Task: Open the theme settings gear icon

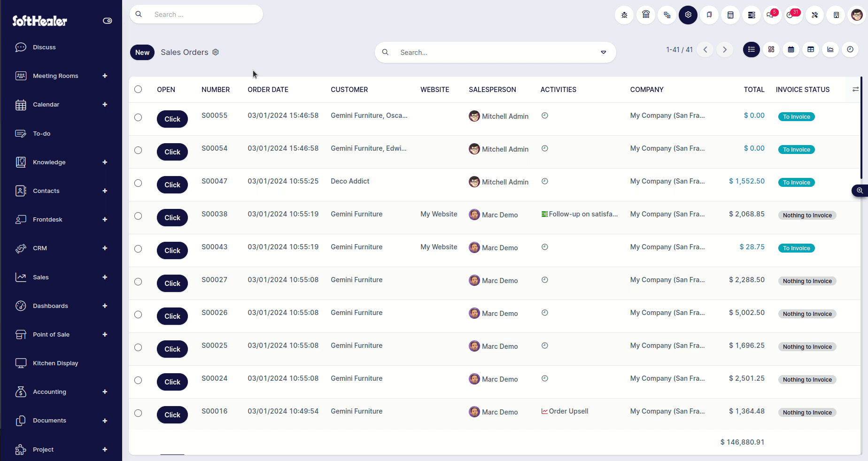Action: pyautogui.click(x=688, y=15)
